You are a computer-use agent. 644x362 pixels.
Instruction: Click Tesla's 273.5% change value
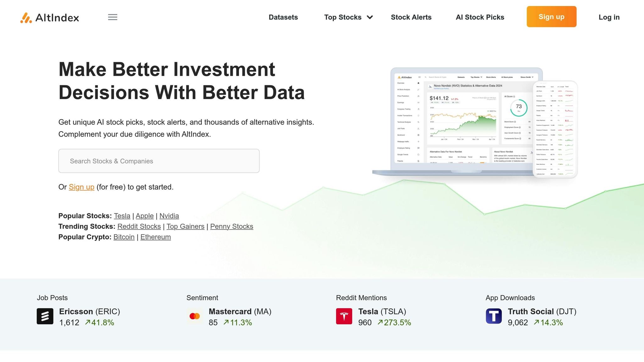tap(394, 322)
